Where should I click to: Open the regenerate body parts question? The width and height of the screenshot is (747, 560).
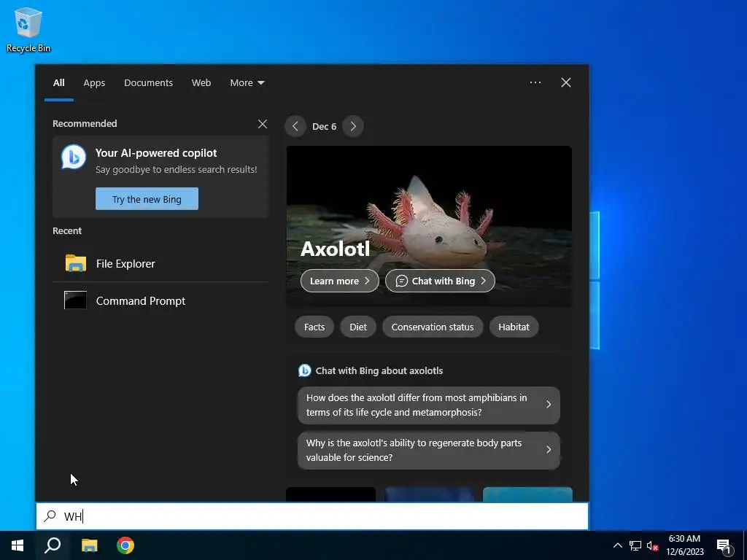tap(429, 451)
